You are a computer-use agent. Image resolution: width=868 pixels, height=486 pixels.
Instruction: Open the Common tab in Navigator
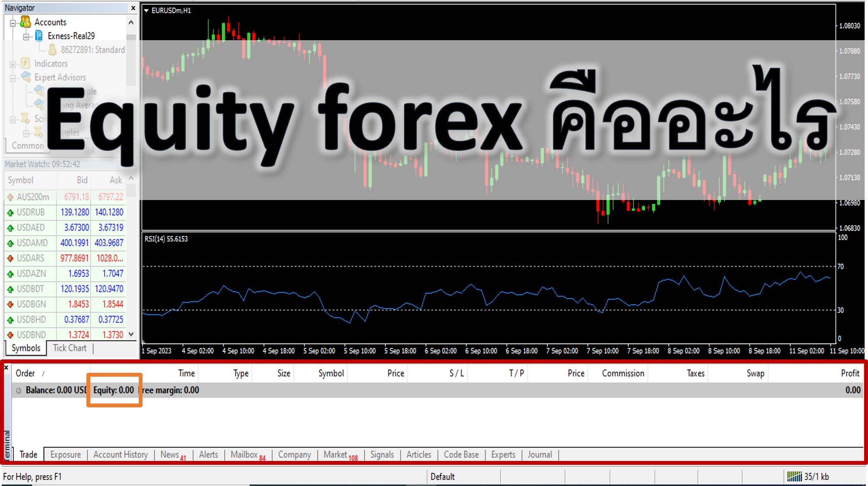click(x=27, y=146)
